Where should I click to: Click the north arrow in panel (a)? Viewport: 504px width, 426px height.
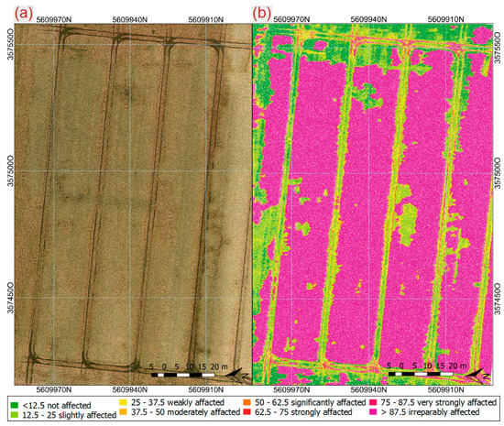[237, 375]
